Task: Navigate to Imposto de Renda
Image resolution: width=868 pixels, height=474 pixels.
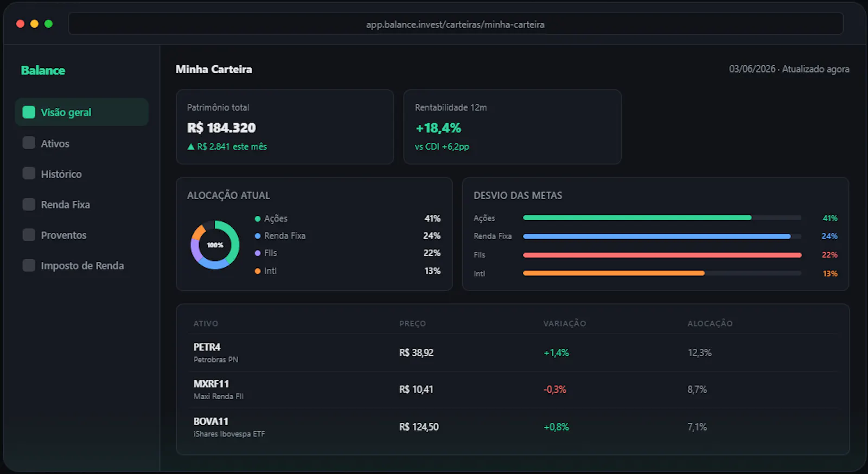Action: (81, 266)
